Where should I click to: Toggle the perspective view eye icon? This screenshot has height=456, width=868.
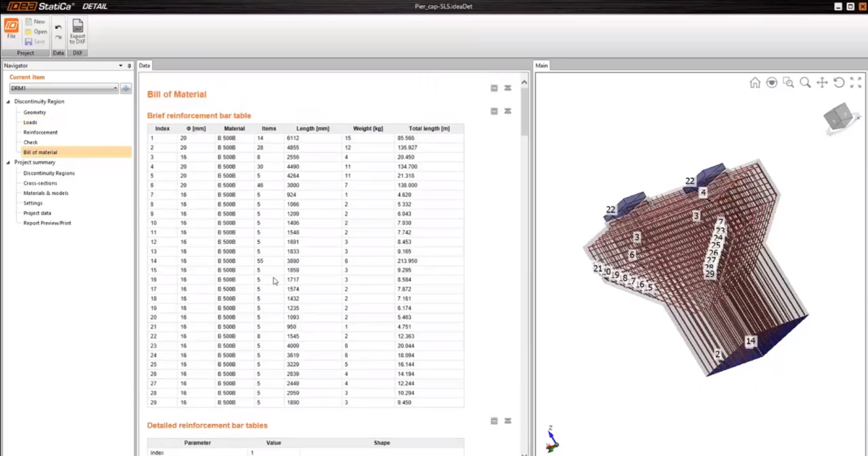click(772, 83)
